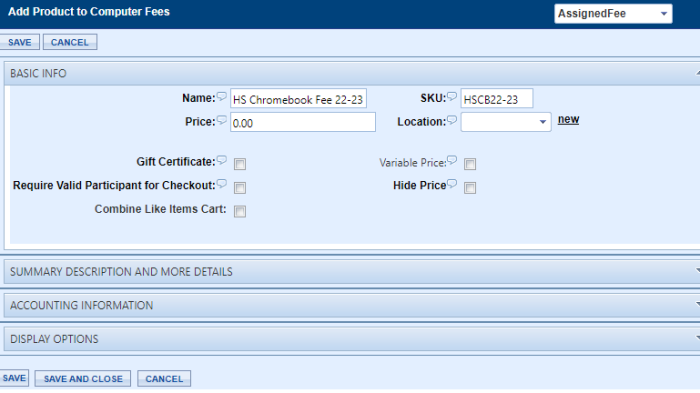The height and width of the screenshot is (393, 700).
Task: Tick Require Valid Participant for Checkout checkbox
Action: [240, 188]
